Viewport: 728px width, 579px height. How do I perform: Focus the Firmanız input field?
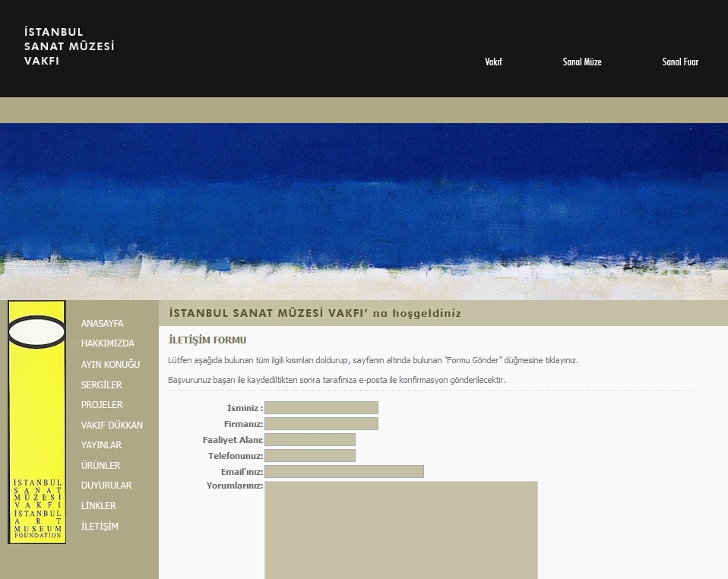[321, 423]
